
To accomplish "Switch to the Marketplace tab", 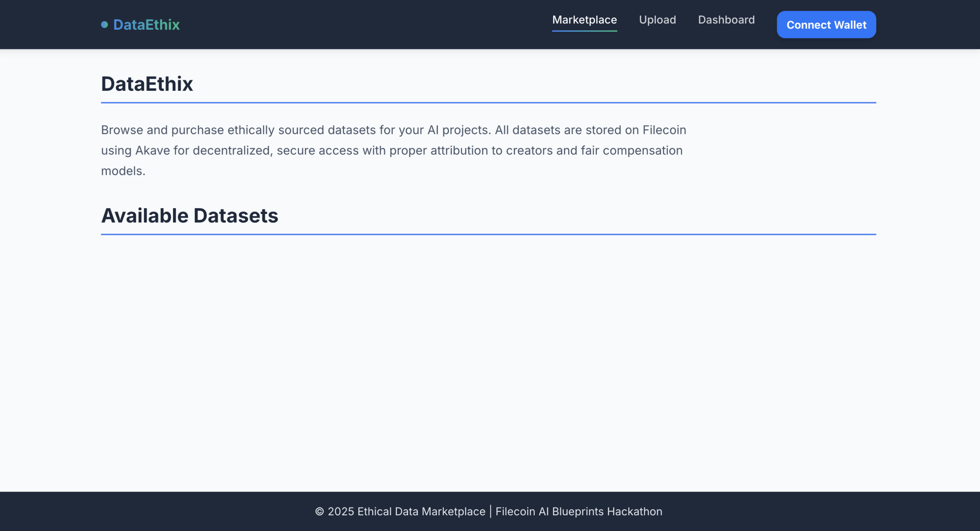I will click(x=584, y=20).
